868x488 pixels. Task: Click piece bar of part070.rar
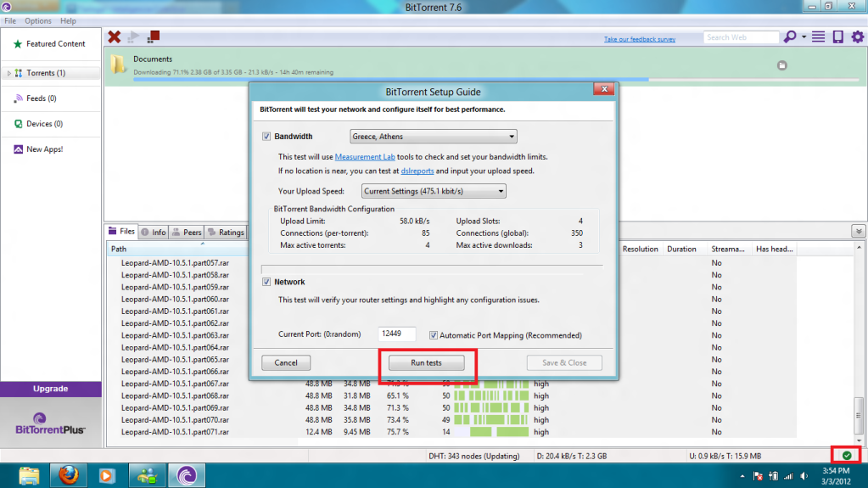(491, 420)
